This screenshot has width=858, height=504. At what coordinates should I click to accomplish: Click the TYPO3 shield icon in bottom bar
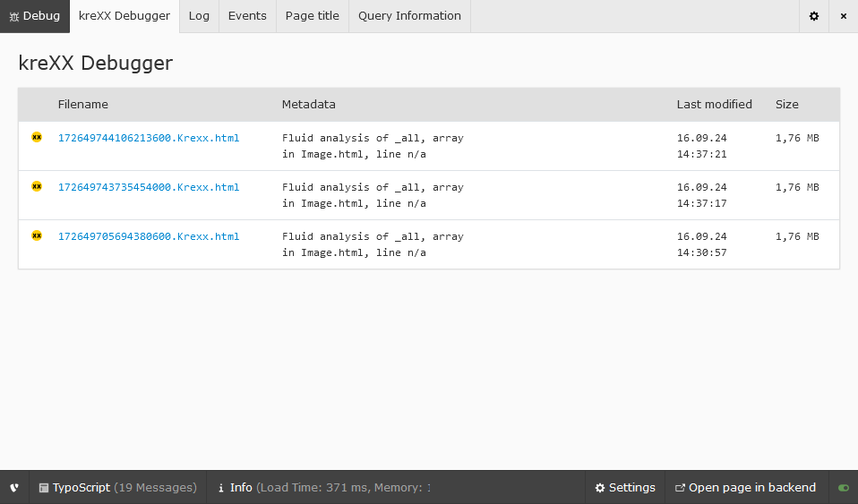(14, 488)
